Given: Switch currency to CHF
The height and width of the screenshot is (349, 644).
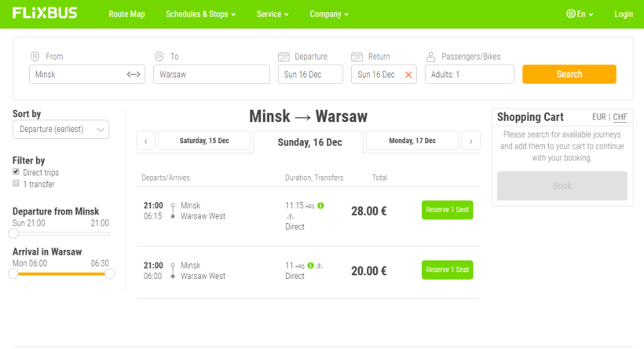Looking at the screenshot, I should pos(620,117).
